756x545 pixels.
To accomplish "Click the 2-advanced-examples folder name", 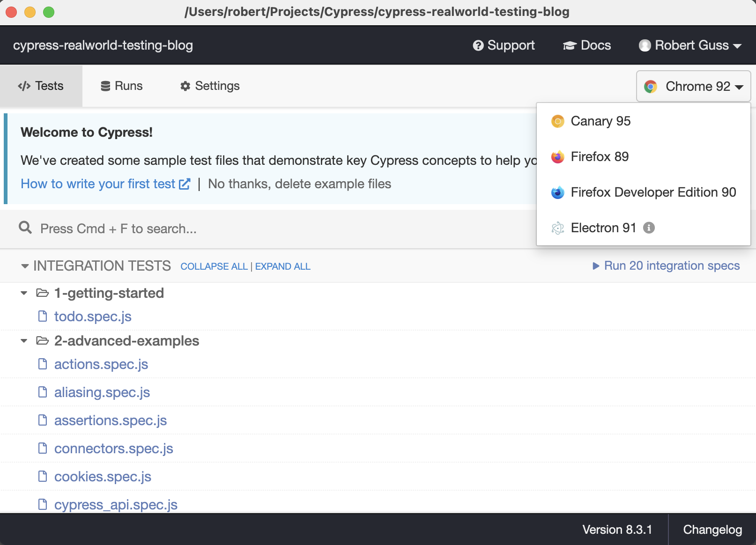I will [126, 341].
